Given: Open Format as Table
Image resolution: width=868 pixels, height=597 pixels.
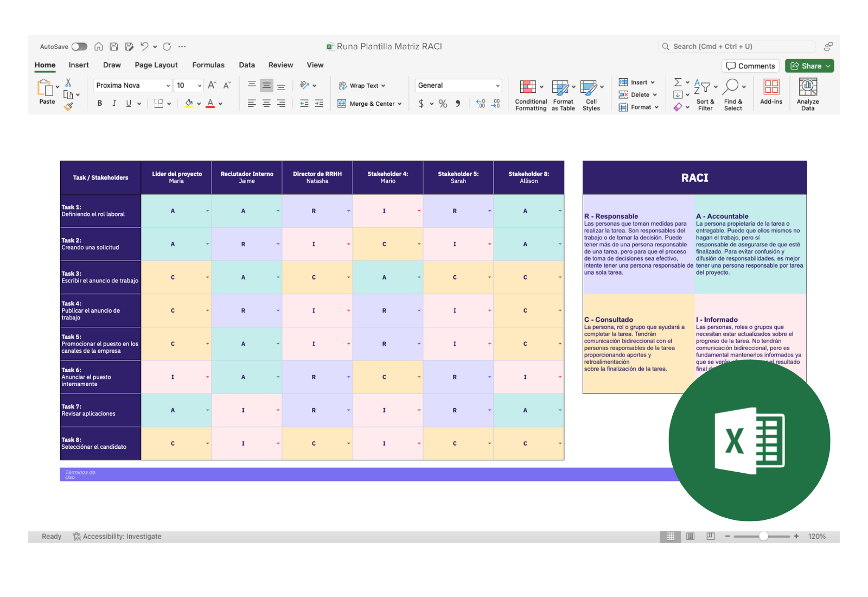Looking at the screenshot, I should [563, 95].
